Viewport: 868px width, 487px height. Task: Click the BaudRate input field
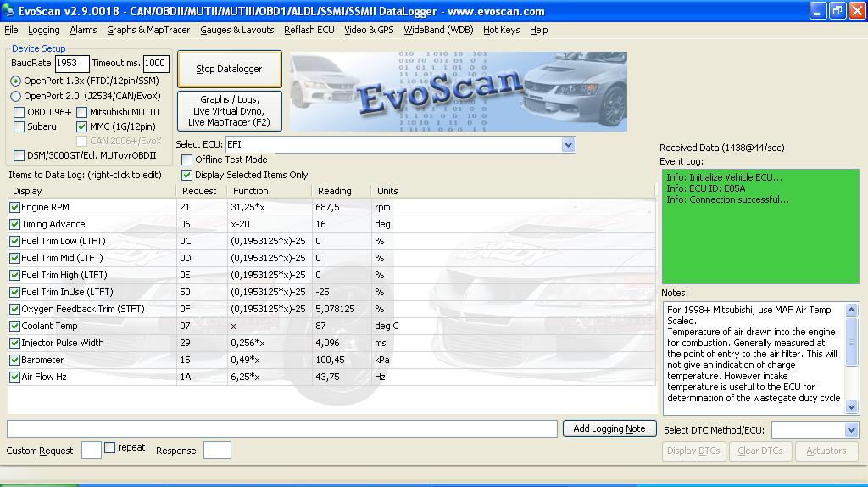72,64
